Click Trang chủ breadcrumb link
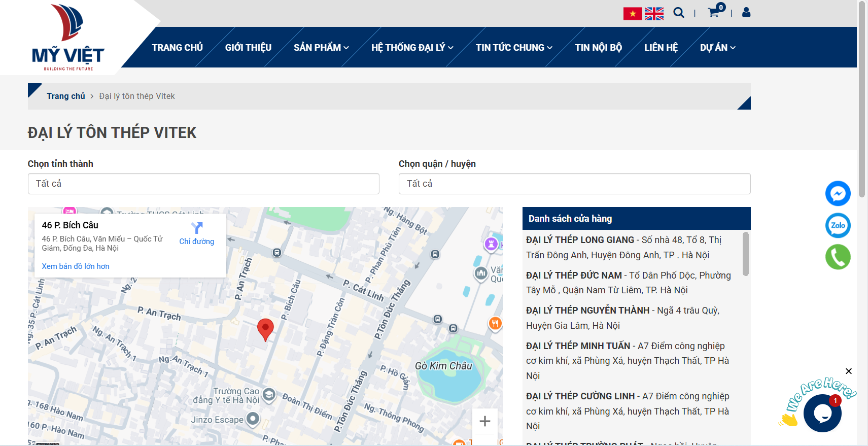 66,96
